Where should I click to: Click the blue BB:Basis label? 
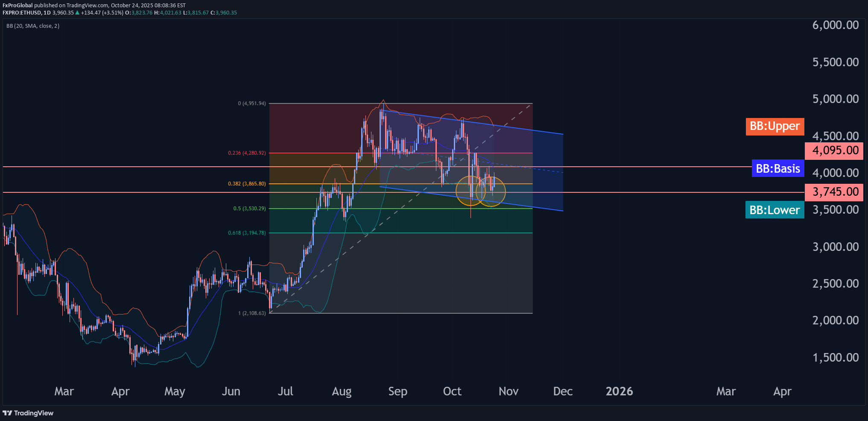pyautogui.click(x=777, y=169)
